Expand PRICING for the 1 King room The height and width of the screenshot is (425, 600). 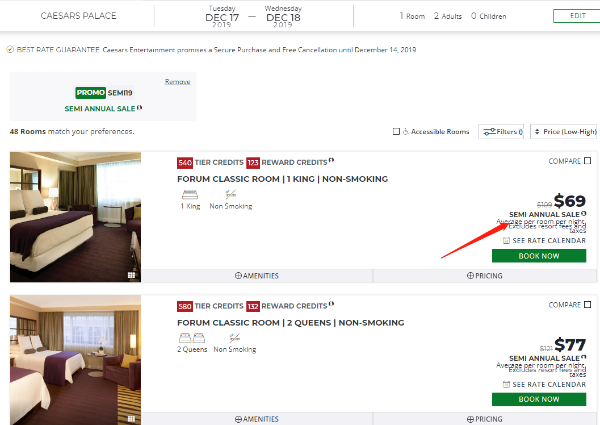pyautogui.click(x=485, y=276)
